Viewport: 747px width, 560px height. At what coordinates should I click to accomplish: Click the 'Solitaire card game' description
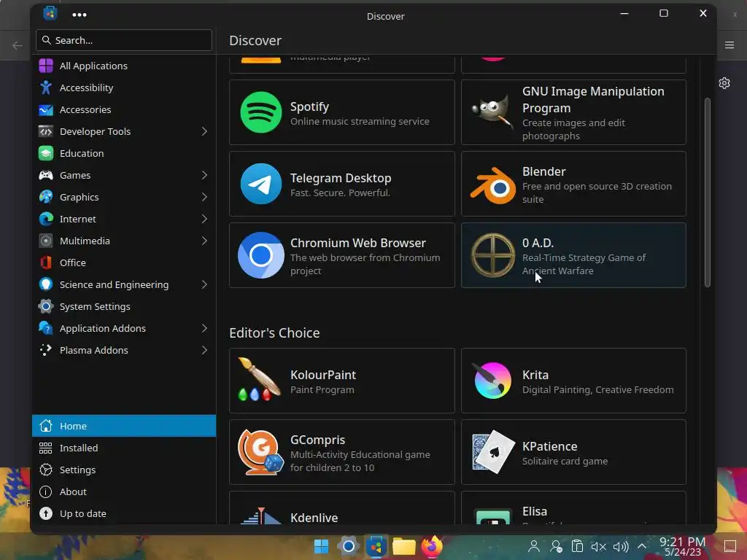pos(565,461)
